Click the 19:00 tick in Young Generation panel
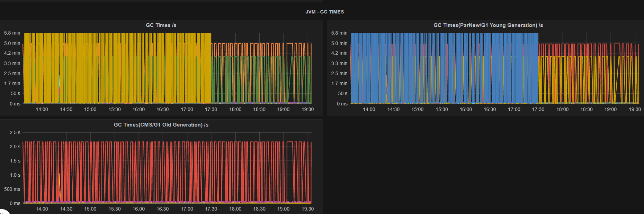Screen dimensions: 644x214 click(610, 109)
